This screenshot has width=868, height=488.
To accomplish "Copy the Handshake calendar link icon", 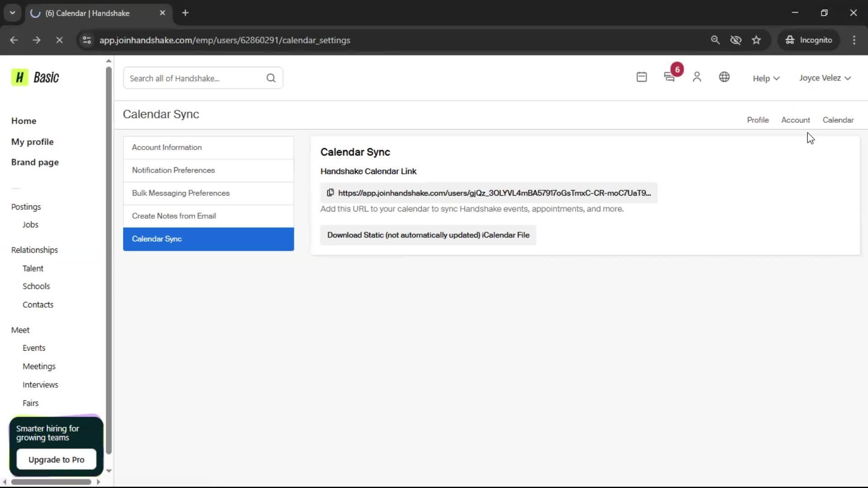I will pyautogui.click(x=330, y=193).
